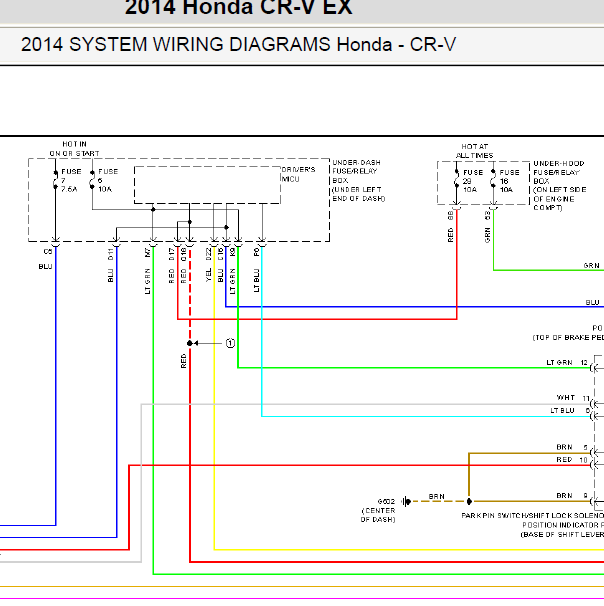Click the GRN label on the horizontal green wire
The image size is (604, 606).
click(591, 266)
